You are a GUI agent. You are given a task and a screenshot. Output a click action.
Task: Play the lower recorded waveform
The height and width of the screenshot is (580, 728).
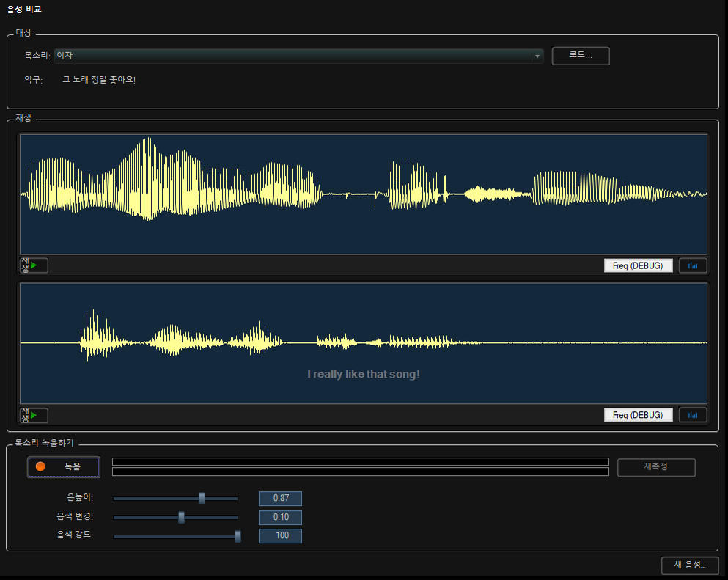34,416
